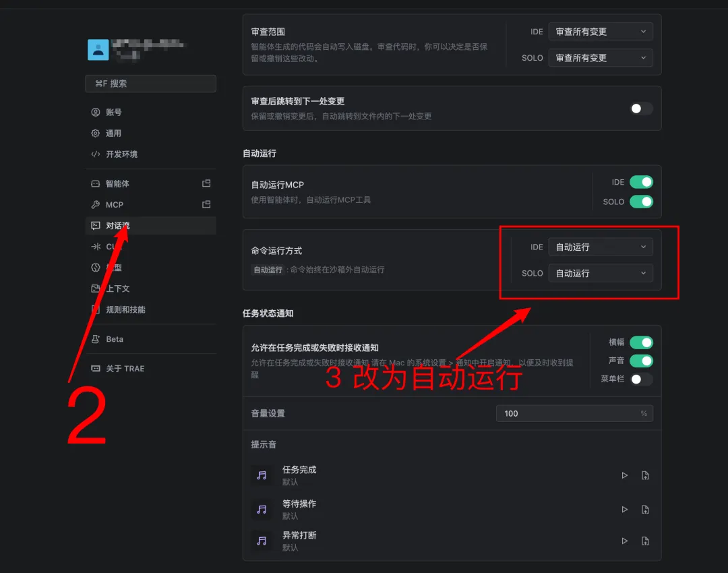Viewport: 728px width, 573px height.
Task: Open external link icon beside 智能体
Action: tap(207, 183)
